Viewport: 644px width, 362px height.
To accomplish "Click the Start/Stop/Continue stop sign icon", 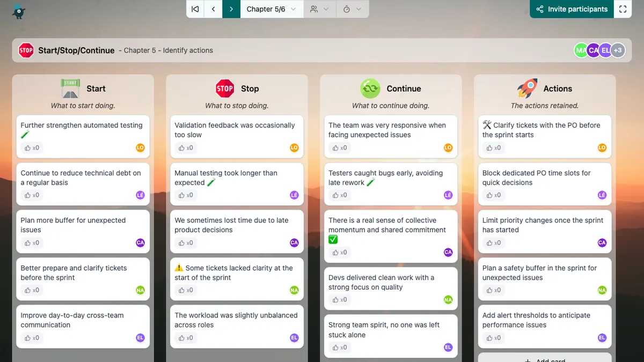I will (26, 50).
